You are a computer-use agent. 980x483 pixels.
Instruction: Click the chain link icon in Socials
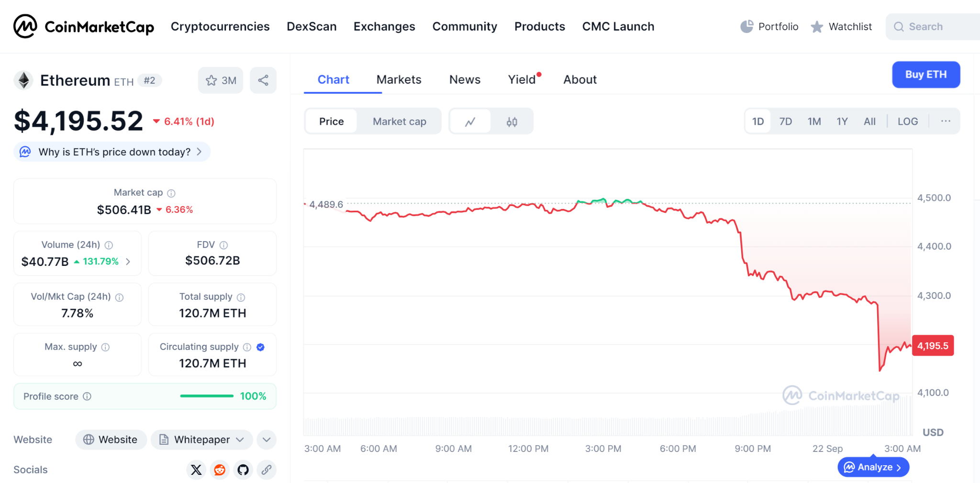[267, 470]
